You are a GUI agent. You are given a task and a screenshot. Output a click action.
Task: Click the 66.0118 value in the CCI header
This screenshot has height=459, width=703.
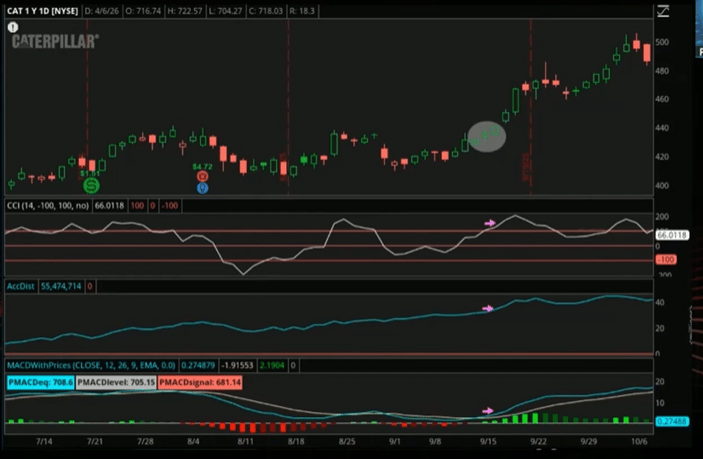[109, 206]
